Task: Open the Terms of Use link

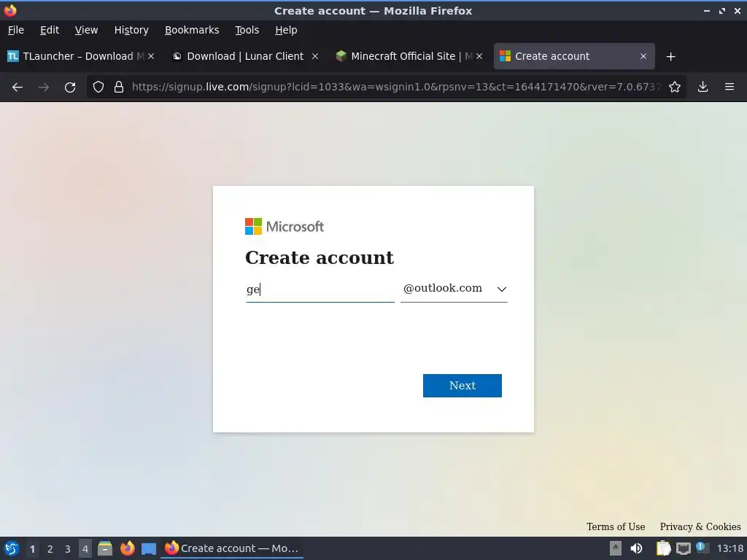Action: point(616,526)
